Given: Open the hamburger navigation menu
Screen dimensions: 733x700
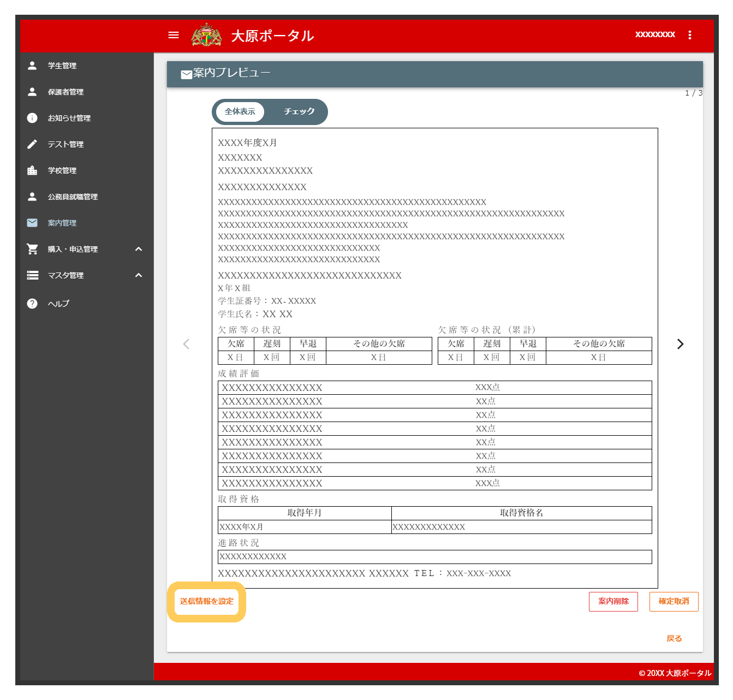Looking at the screenshot, I should click(x=174, y=35).
